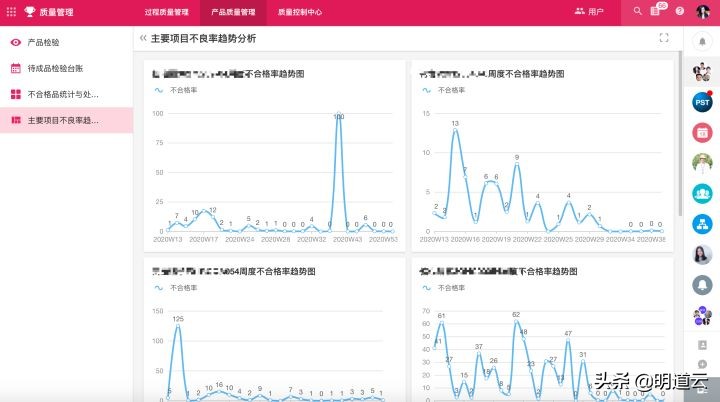Click the page vertical scrollbar

coord(680,133)
